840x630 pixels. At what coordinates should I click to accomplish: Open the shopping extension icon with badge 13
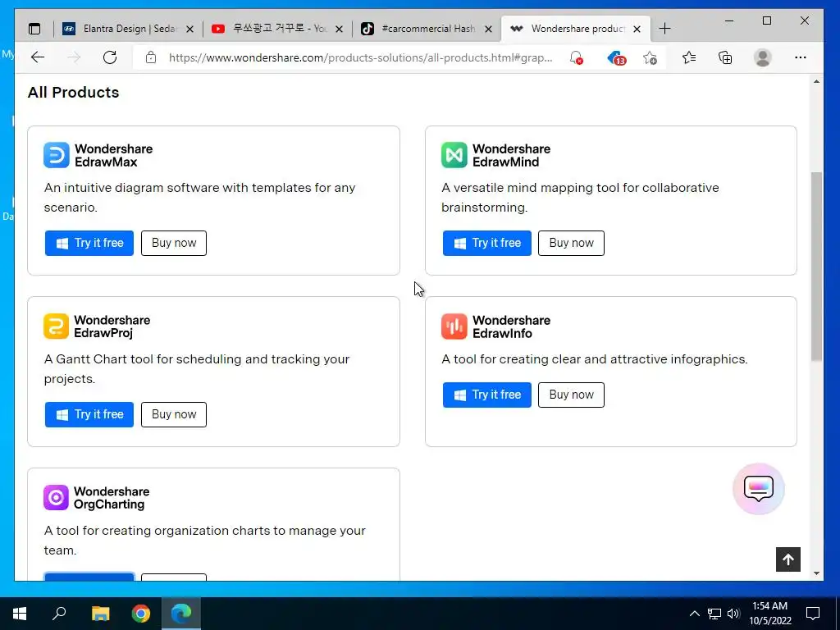(x=616, y=57)
